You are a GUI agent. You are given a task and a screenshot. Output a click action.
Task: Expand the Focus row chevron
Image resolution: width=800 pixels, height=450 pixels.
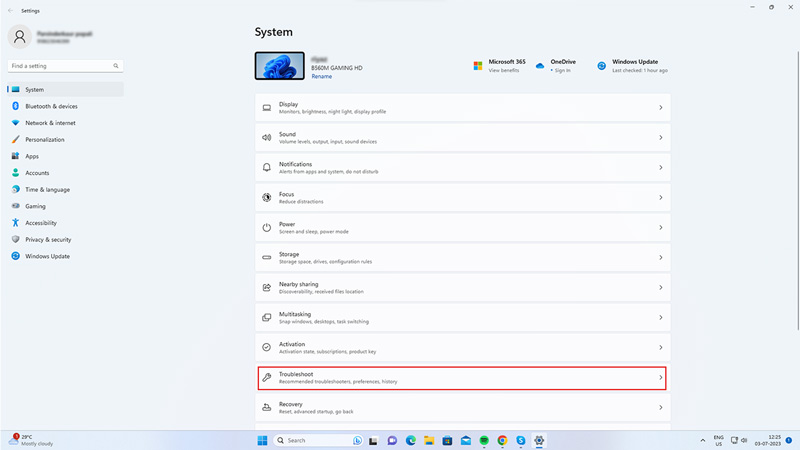click(x=661, y=197)
